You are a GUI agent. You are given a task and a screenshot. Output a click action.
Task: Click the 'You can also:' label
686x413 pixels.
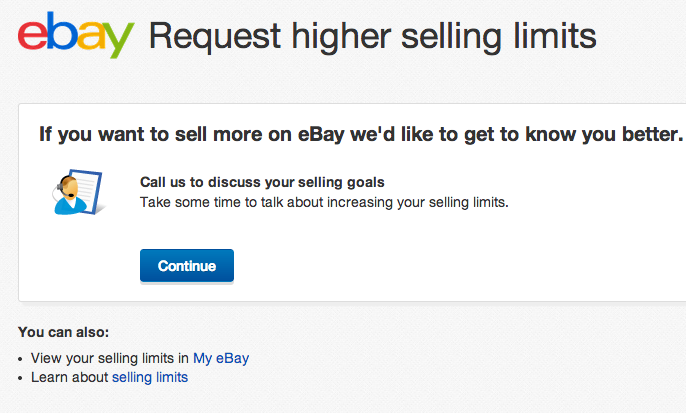[63, 332]
